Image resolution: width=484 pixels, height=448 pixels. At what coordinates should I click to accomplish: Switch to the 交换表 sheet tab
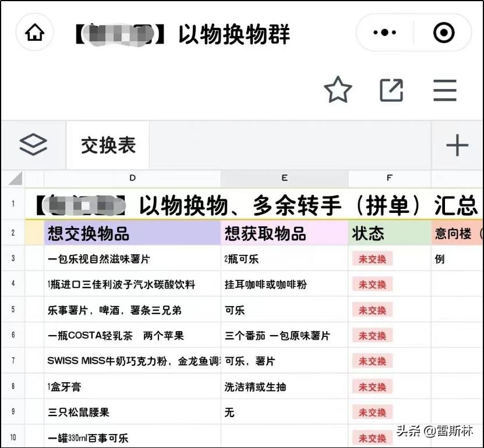[108, 145]
